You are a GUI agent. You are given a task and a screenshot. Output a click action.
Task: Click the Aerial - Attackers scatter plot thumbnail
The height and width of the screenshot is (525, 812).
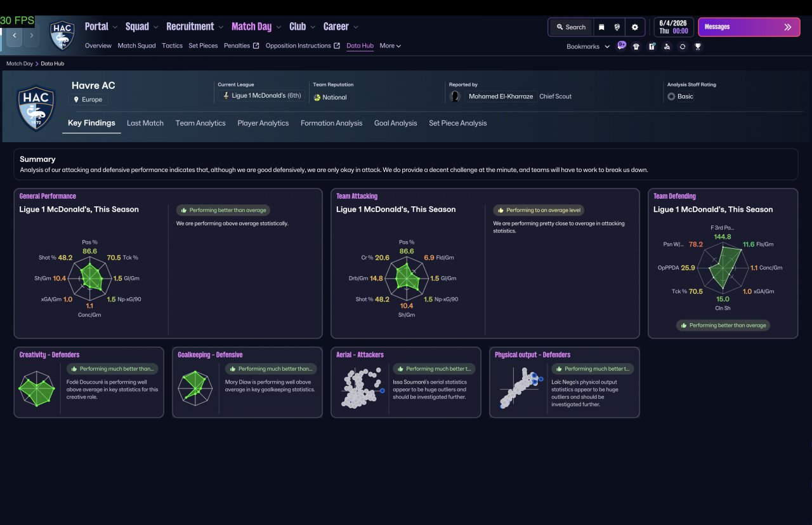click(x=362, y=389)
